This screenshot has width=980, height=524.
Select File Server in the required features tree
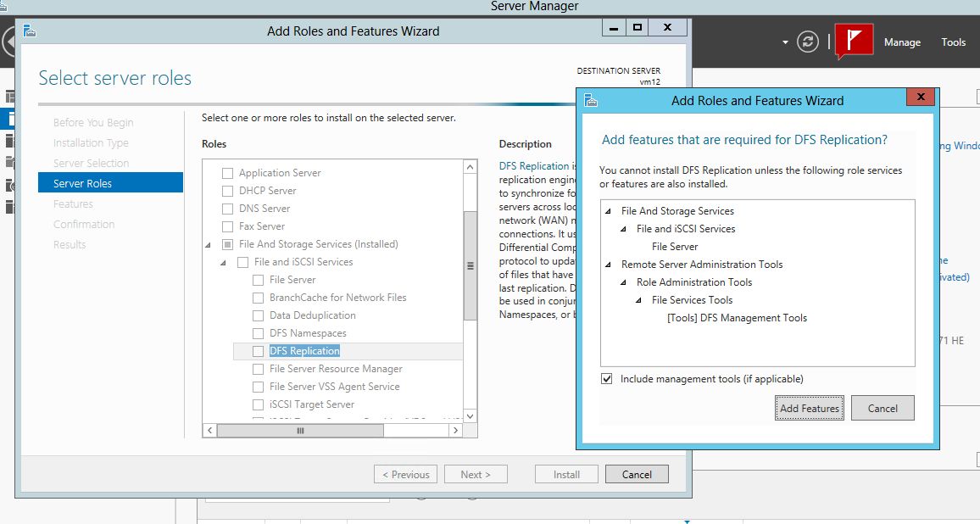tap(674, 247)
